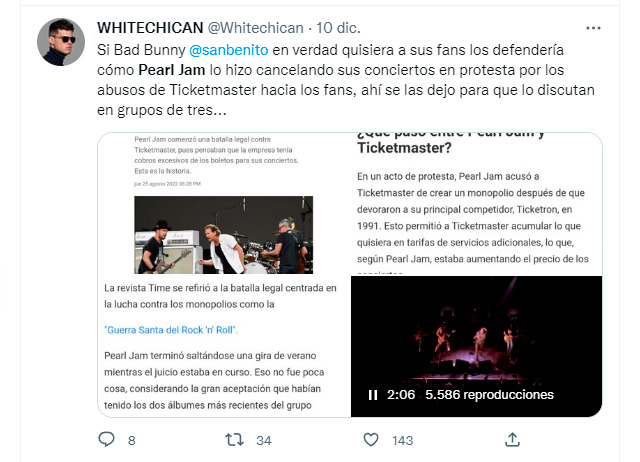Open the three-dot more options menu
640x462 pixels.
click(x=593, y=28)
